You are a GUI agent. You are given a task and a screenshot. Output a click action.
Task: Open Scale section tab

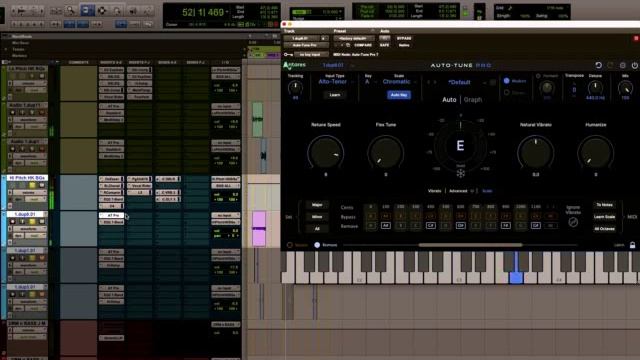(x=487, y=191)
